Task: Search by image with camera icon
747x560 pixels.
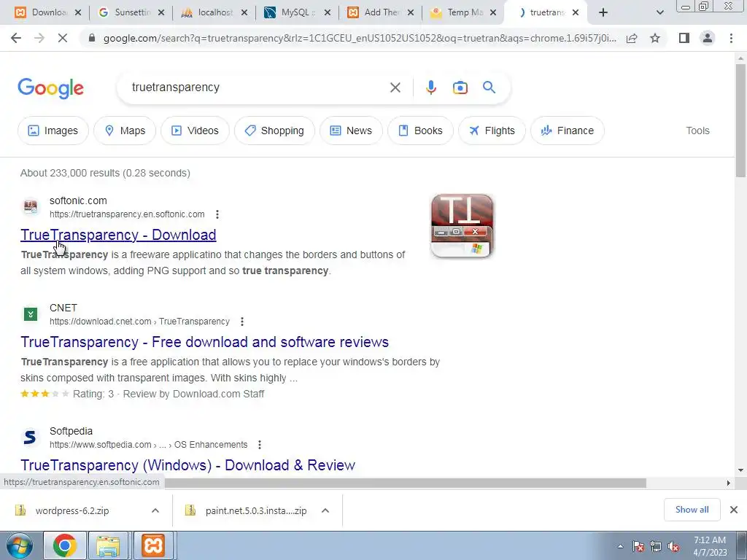Action: (x=460, y=87)
